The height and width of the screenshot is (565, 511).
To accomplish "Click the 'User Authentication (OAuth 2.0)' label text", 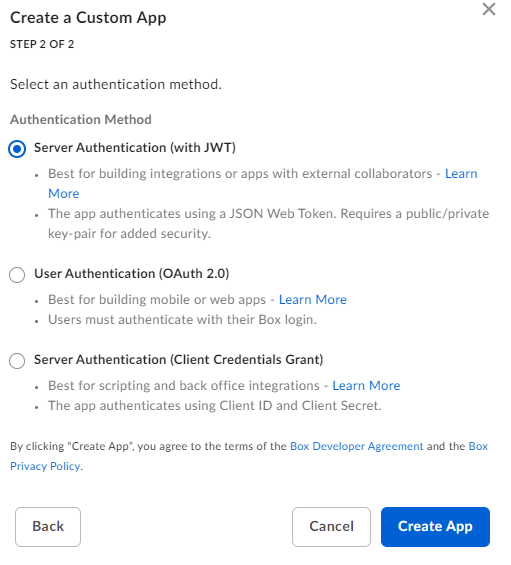I will pyautogui.click(x=132, y=274).
